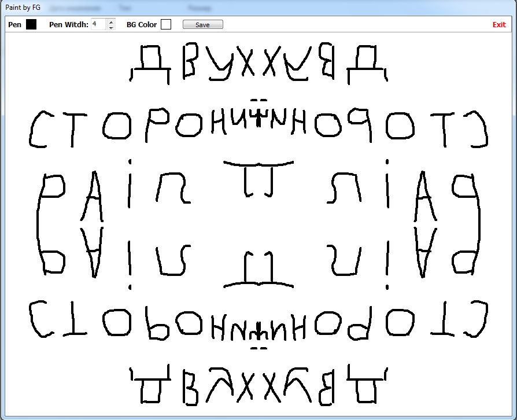Click the 'Pen Witdh:' label

[68, 25]
